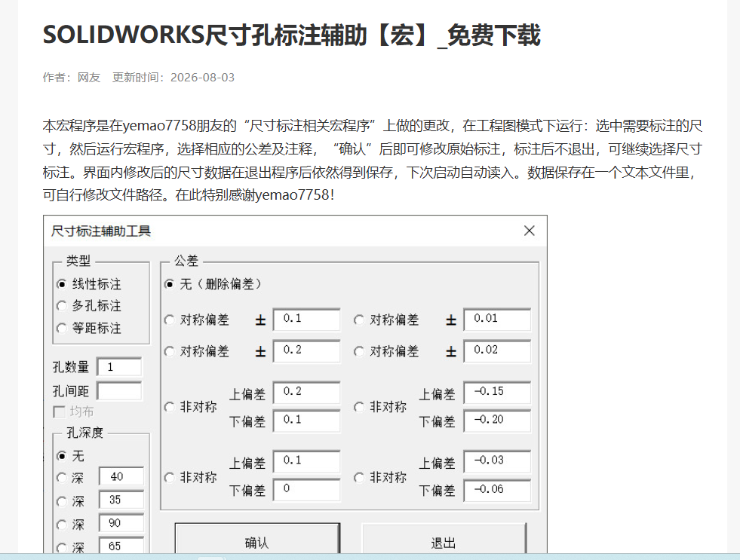This screenshot has height=560, width=740.
Task: Click 下偏差 field containing 0
Action: pos(306,490)
